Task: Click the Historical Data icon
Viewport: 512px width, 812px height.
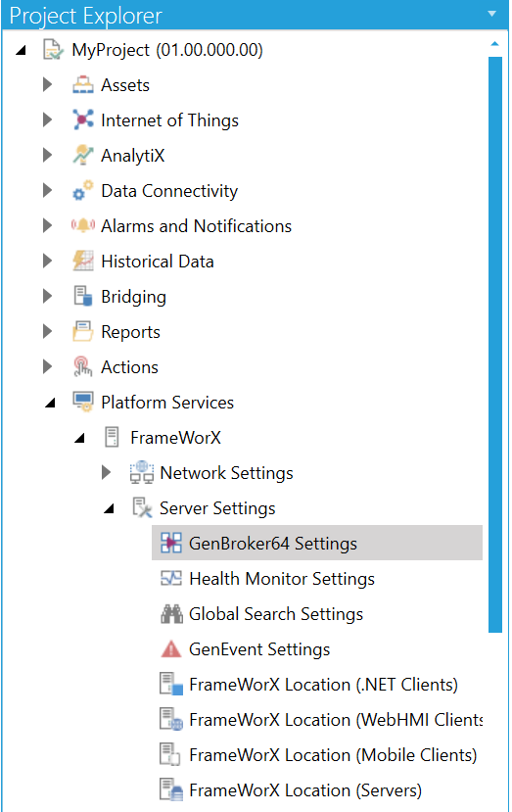Action: point(83,261)
